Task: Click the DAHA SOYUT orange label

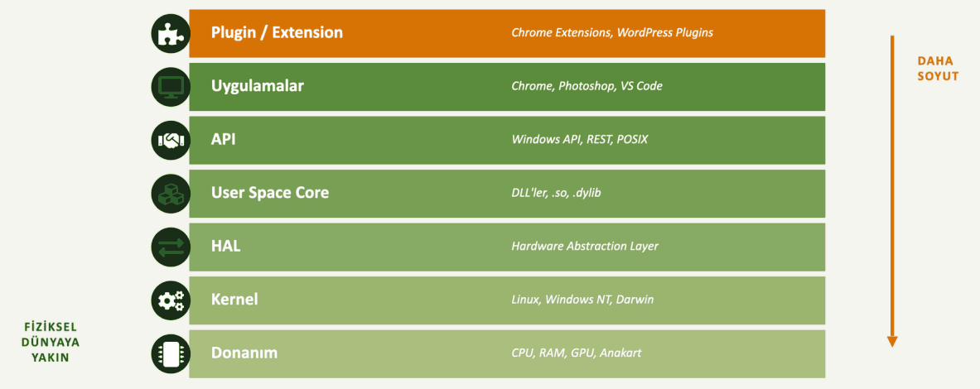Action: [938, 69]
